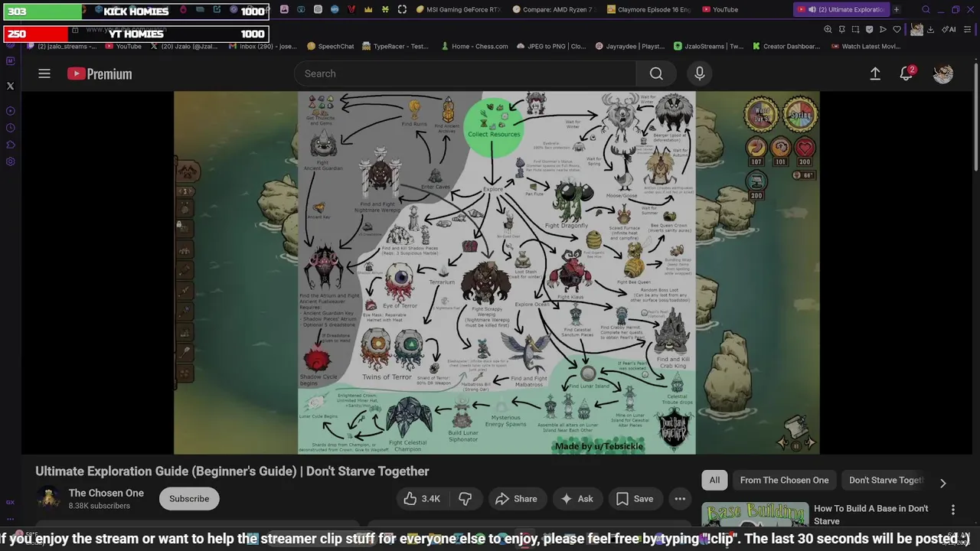Open YouTube notifications bell
Viewport: 980px width, 551px height.
(x=906, y=73)
